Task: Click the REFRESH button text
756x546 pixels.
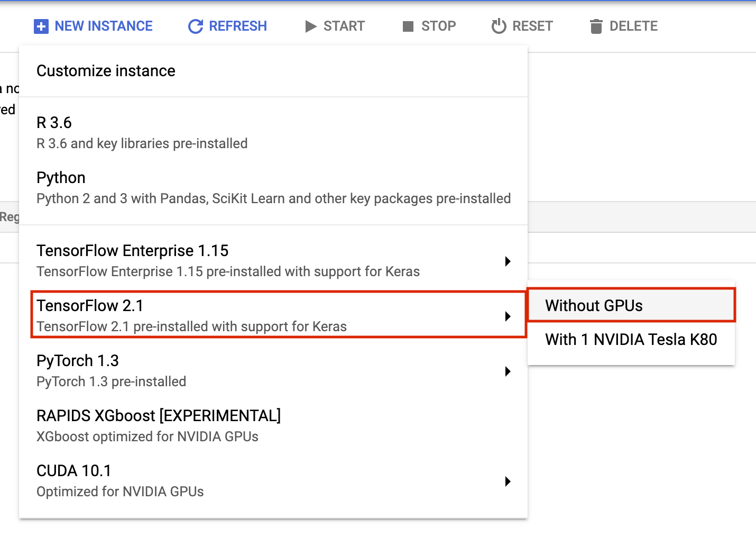Action: click(x=238, y=26)
